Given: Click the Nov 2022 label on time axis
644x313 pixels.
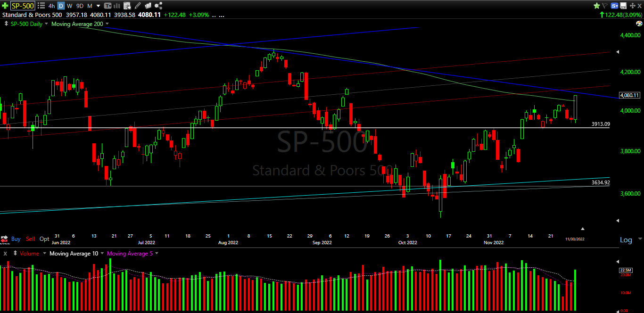Looking at the screenshot, I should point(494,243).
